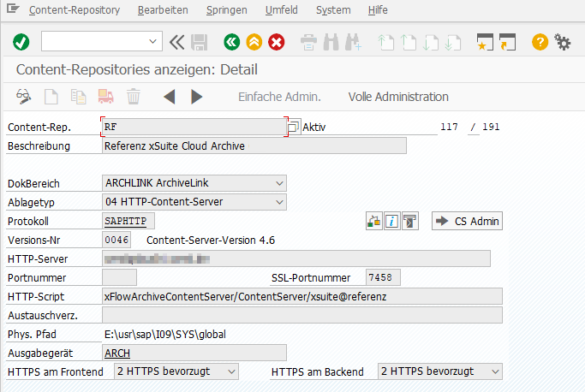Screen dimensions: 585x392
Task: Expand the Ablagetyp HTTP-Content-Server dropdown
Action: pyautogui.click(x=279, y=202)
